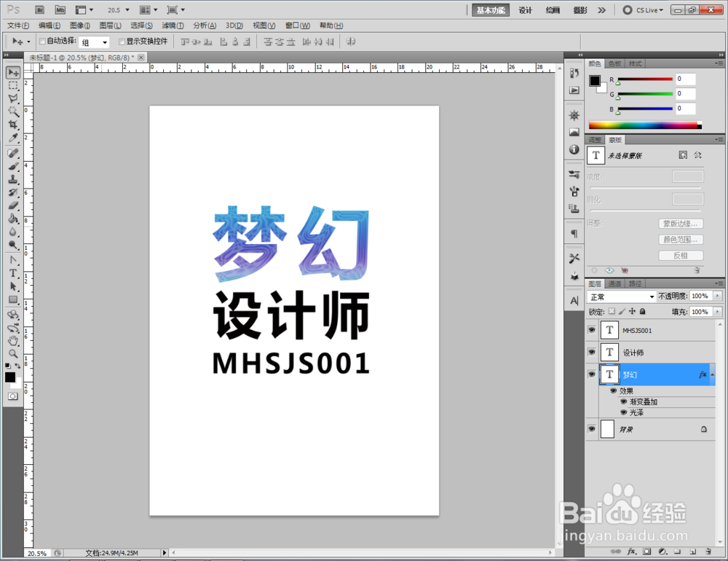Switch to the 摄影 workspace

(580, 9)
